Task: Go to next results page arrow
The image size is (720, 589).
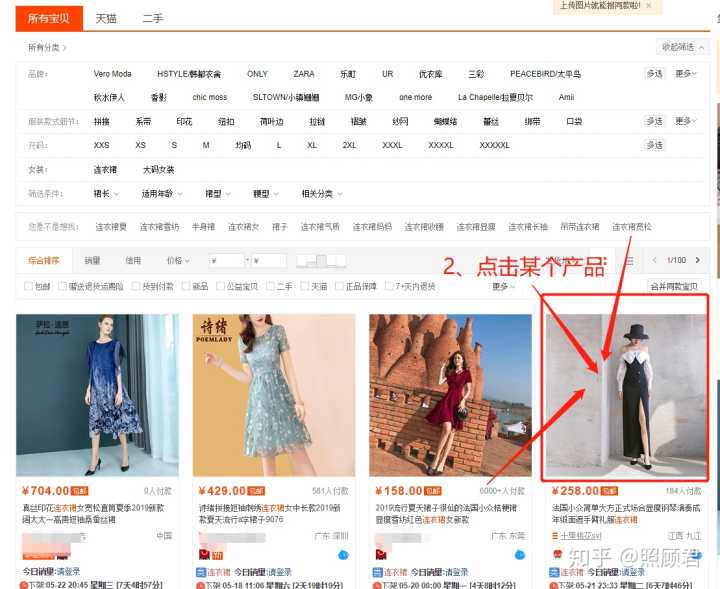Action: pyautogui.click(x=698, y=260)
